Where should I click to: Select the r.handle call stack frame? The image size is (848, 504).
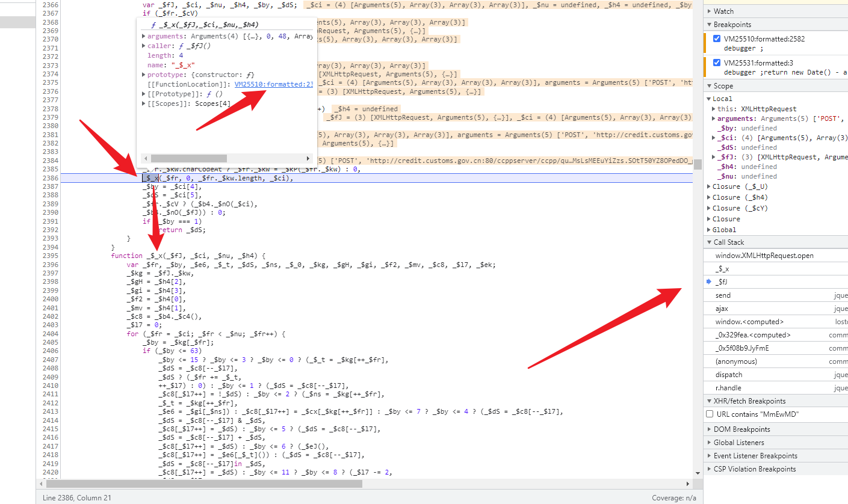776,388
